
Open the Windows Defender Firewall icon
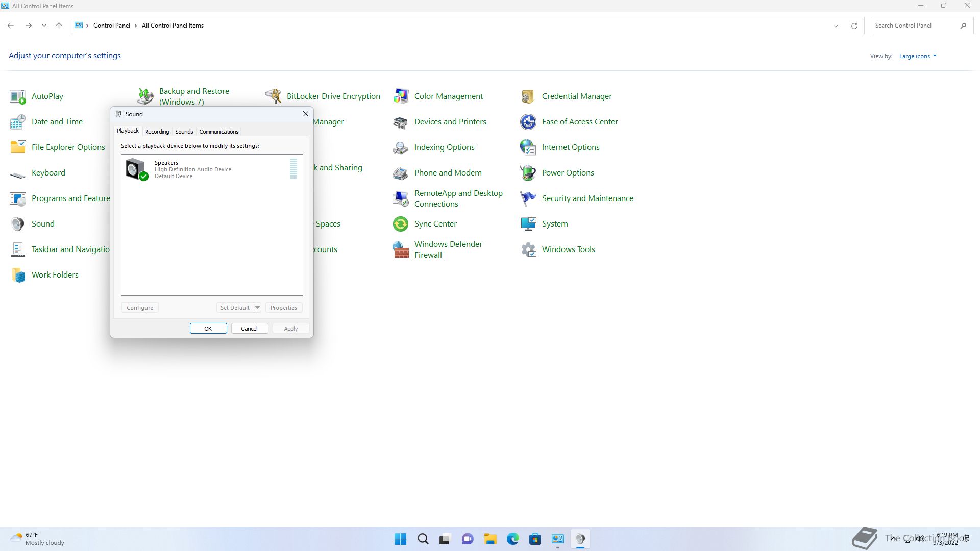401,249
